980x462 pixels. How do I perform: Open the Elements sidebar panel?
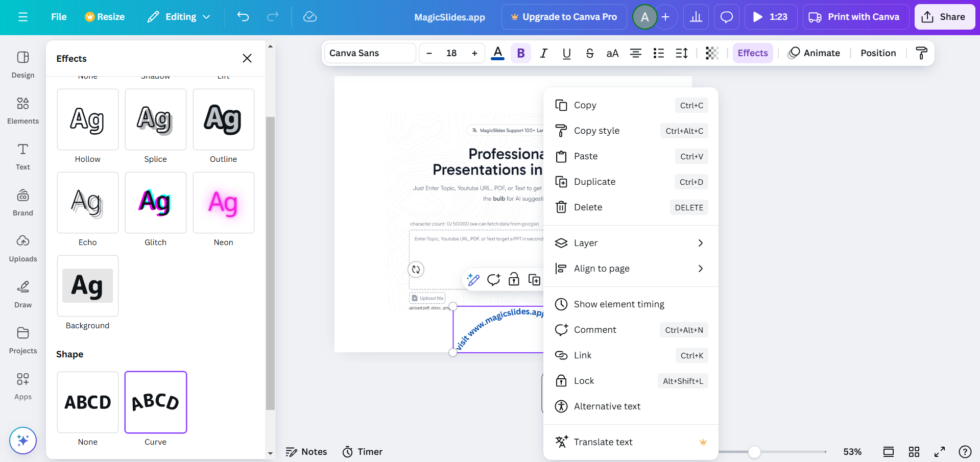23,111
